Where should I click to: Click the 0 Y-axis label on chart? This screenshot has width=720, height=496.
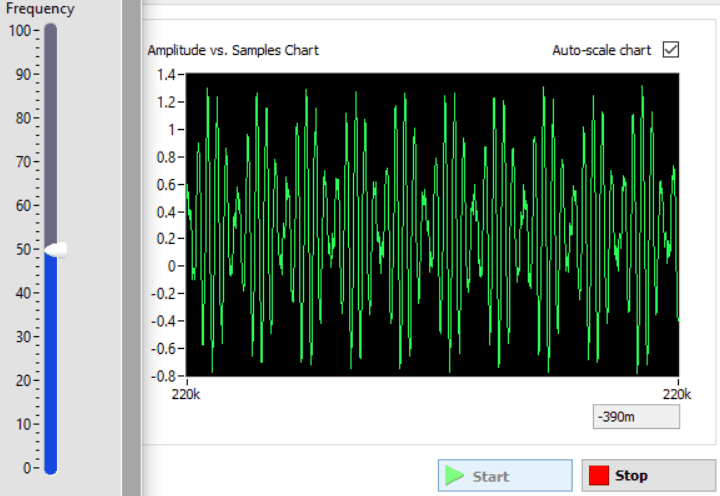pyautogui.click(x=172, y=266)
